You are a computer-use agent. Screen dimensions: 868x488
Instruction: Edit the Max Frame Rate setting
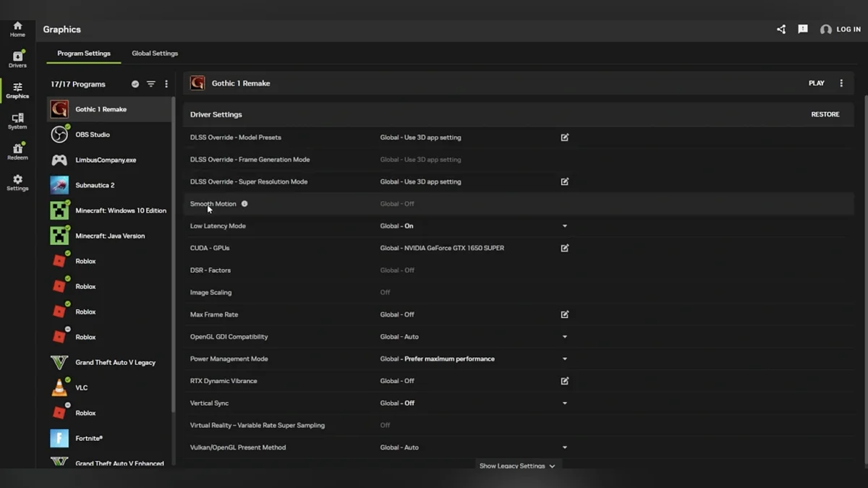(x=565, y=314)
